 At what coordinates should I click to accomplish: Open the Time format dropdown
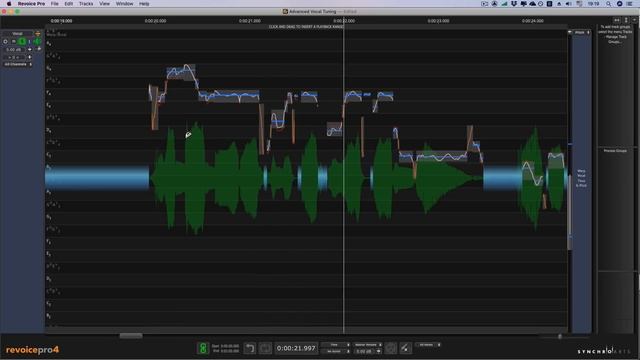click(336, 345)
